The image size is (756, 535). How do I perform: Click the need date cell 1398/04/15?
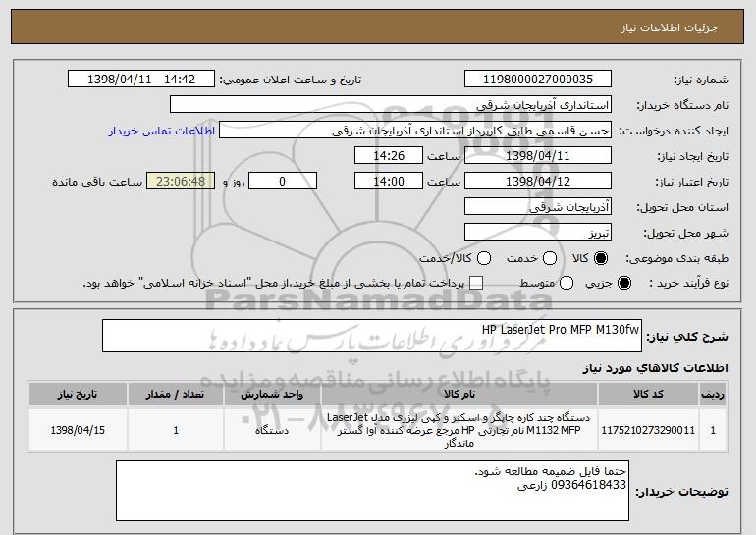click(x=78, y=430)
